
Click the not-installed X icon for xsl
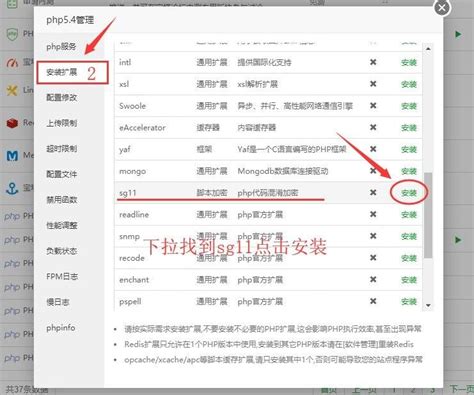click(373, 84)
